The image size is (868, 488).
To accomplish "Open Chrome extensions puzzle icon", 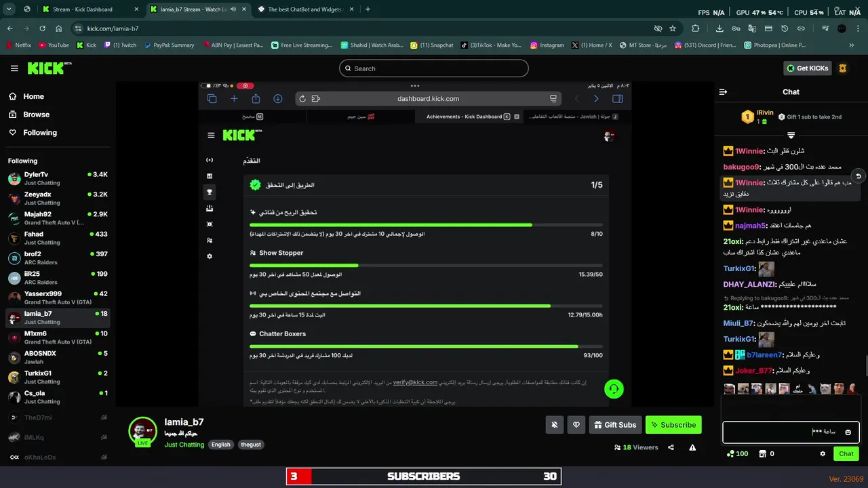I will (x=696, y=28).
